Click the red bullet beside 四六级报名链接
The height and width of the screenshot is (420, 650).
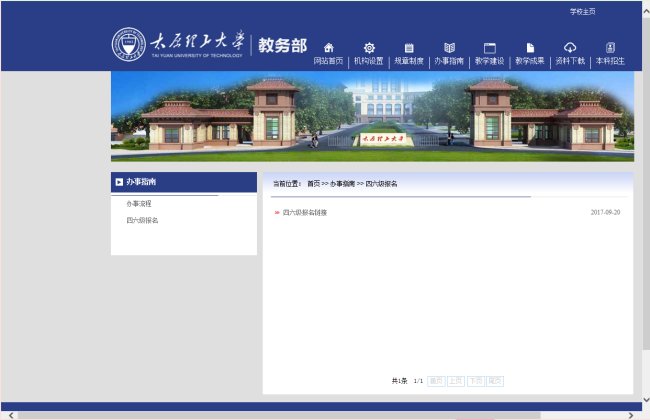click(x=277, y=212)
